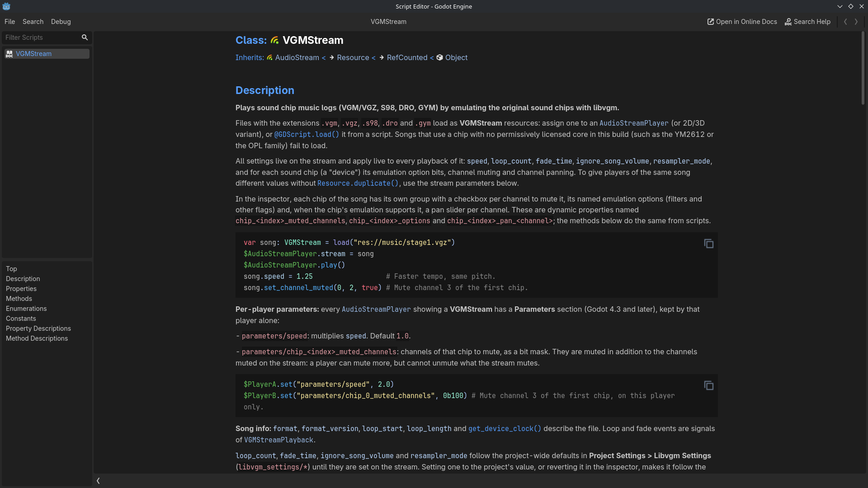Jump to Property Descriptions in outline
This screenshot has height=488, width=868.
point(38,328)
